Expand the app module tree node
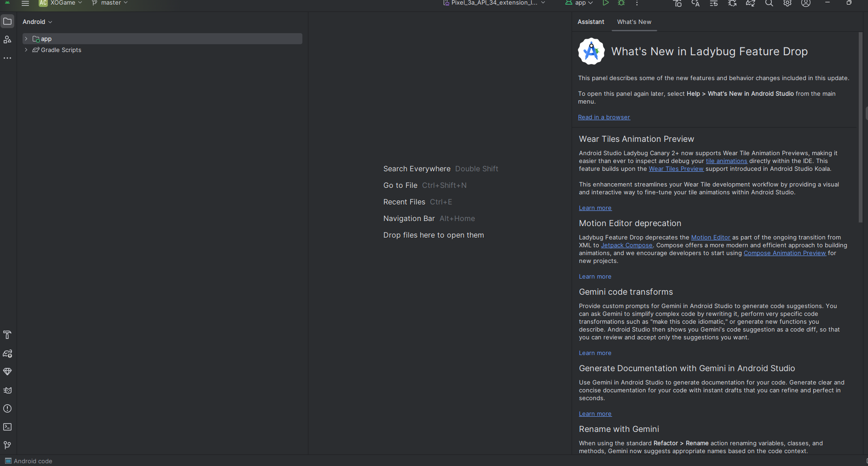This screenshot has width=868, height=466. pyautogui.click(x=26, y=39)
